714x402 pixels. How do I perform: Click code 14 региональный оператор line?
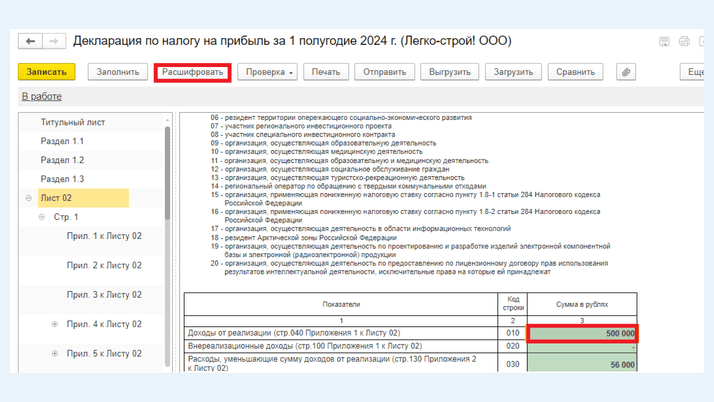pyautogui.click(x=348, y=186)
